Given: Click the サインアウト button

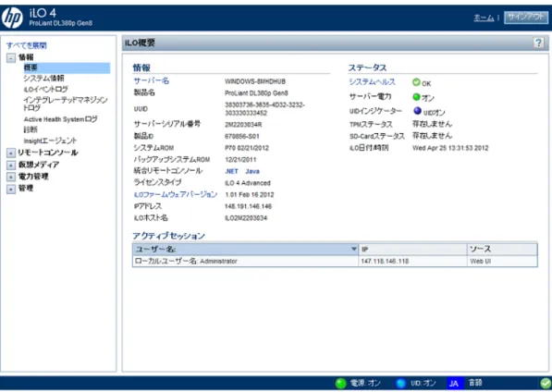Looking at the screenshot, I should coord(526,18).
